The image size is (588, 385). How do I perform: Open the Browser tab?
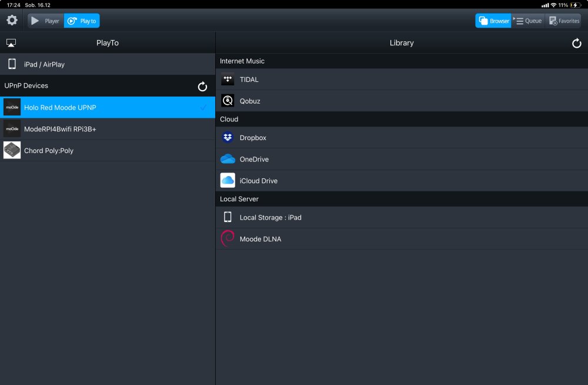[x=493, y=21]
